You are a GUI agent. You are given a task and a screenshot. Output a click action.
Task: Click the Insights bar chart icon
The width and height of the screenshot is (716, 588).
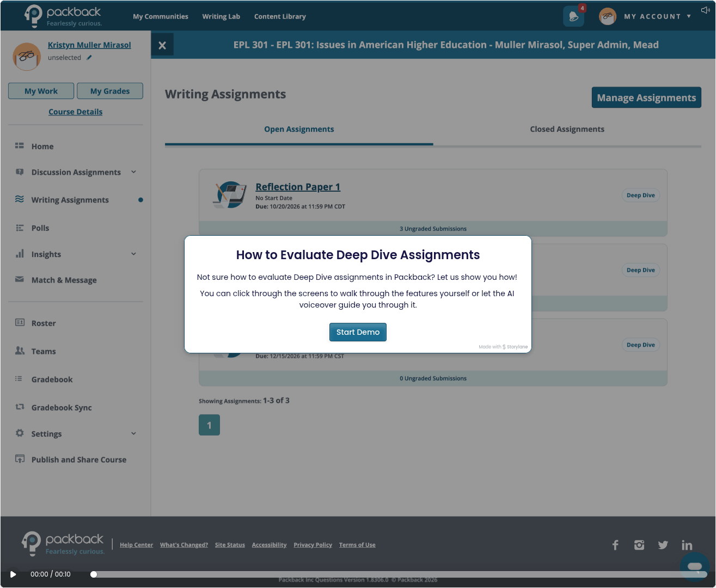(x=20, y=254)
